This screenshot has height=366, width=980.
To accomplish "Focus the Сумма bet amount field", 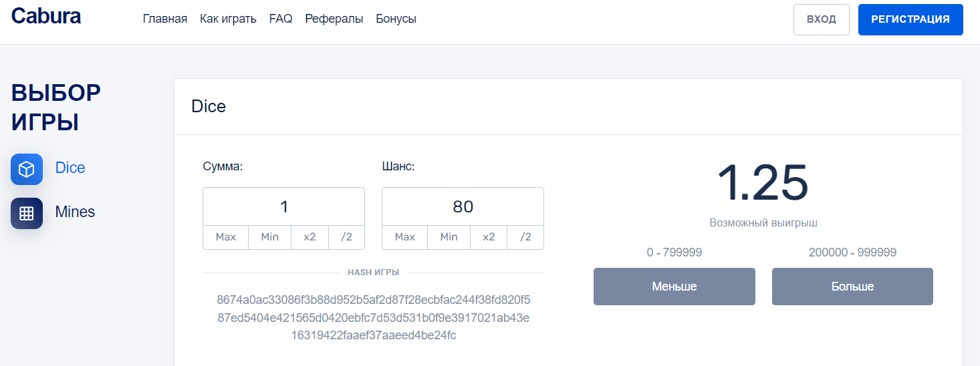I will click(x=284, y=206).
